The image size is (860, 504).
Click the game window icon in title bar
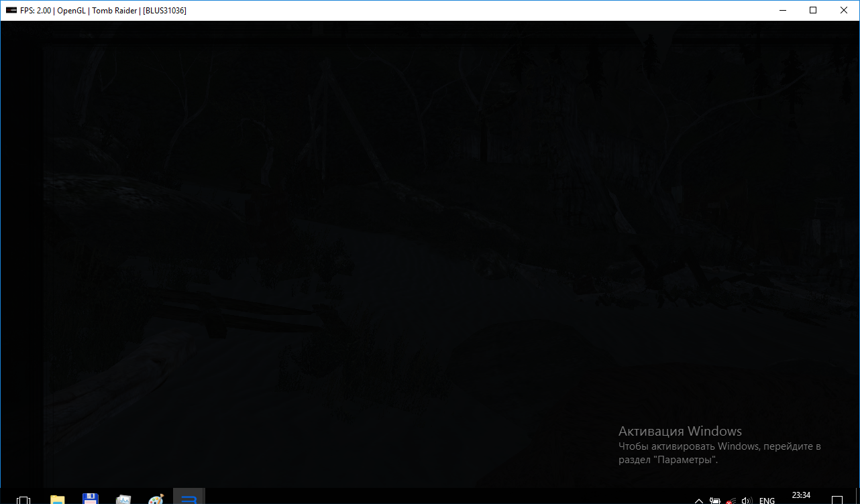(11, 11)
